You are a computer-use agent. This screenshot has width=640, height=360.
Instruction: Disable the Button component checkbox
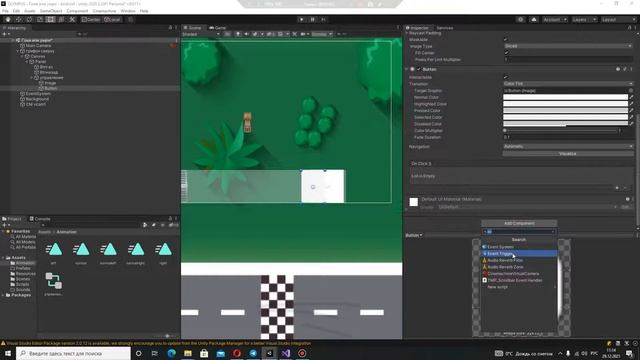coord(419,69)
